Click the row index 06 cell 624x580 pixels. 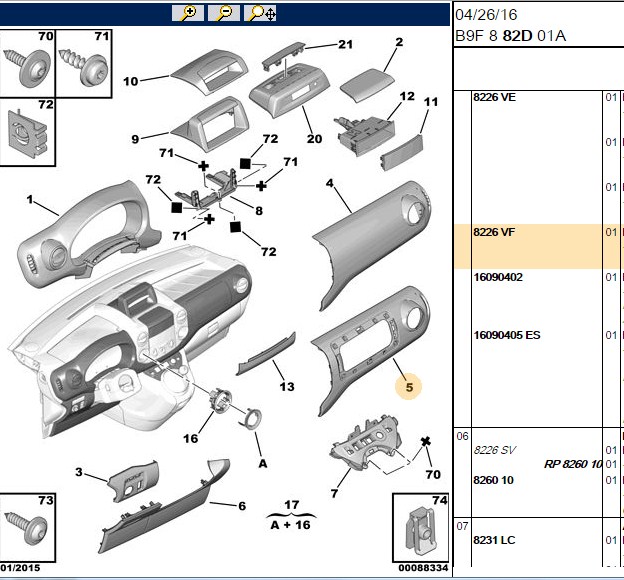point(462,437)
